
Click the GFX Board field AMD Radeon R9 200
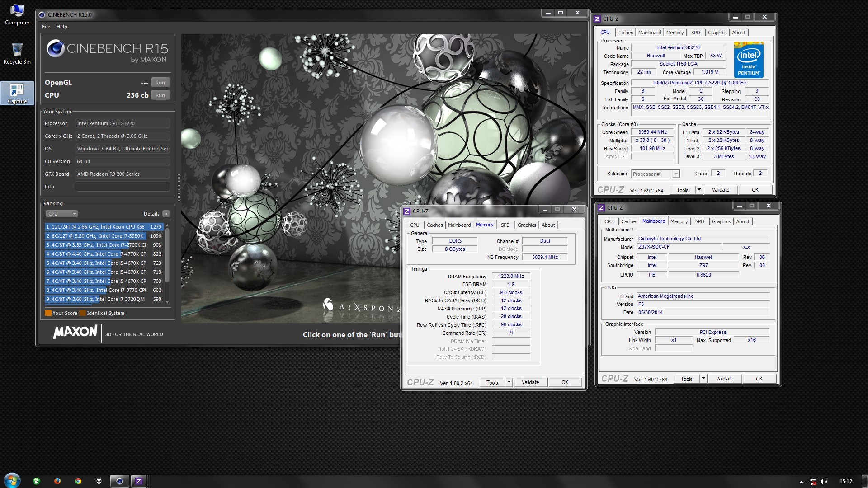click(123, 174)
